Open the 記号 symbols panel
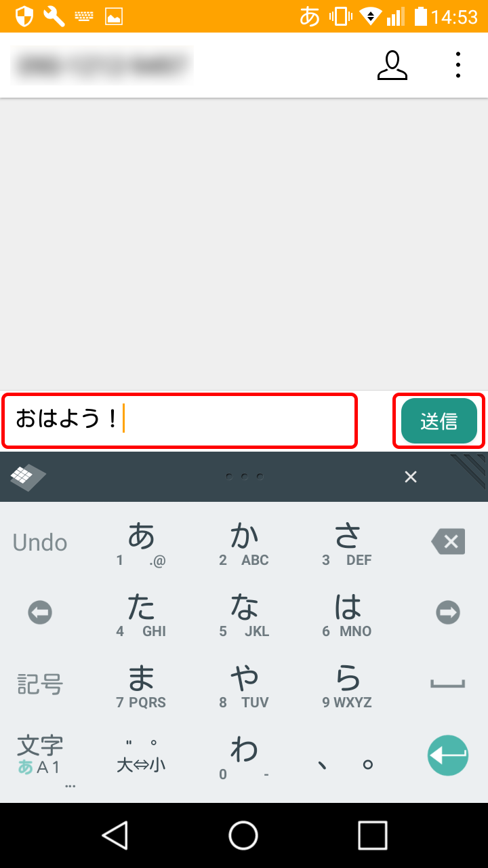Screen dimensions: 488x868 pos(40,684)
